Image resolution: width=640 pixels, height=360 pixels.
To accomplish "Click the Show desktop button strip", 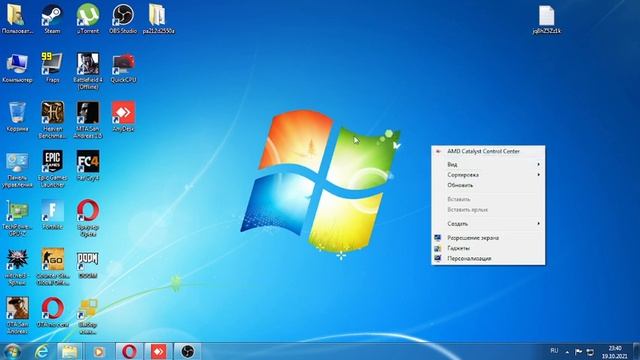I will [636, 351].
